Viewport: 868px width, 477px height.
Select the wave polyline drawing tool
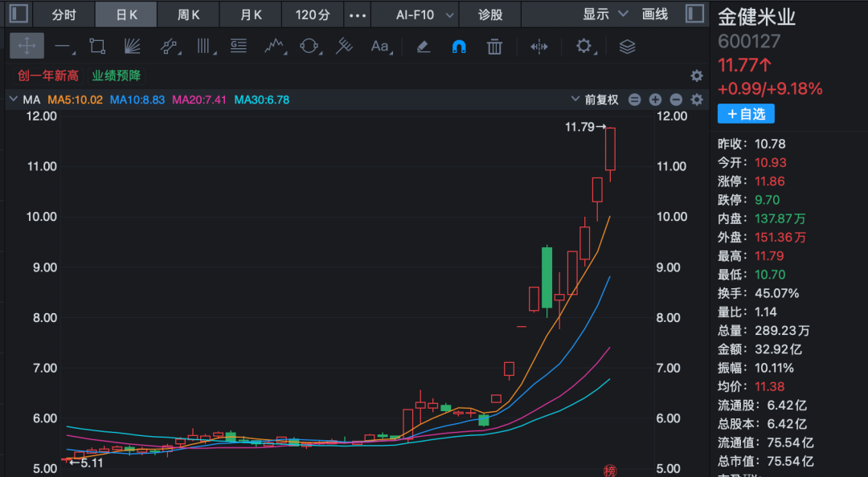[x=275, y=46]
